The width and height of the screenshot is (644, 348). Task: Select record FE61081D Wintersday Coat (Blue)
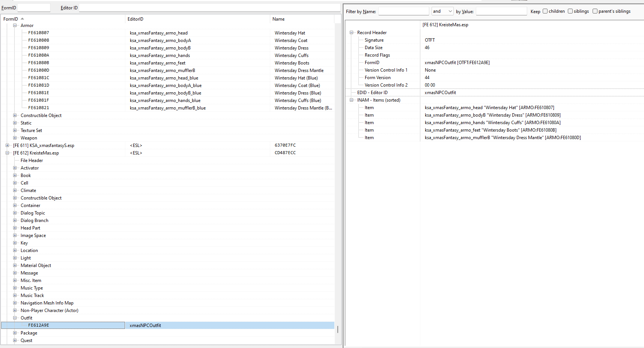coord(167,85)
